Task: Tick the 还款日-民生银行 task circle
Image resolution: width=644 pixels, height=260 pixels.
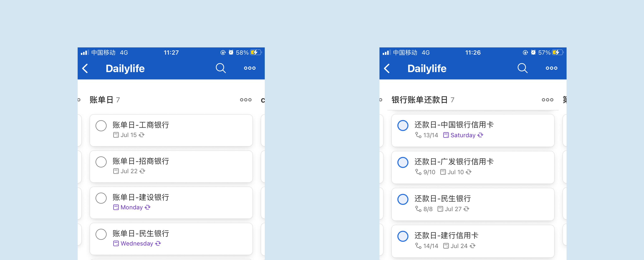Action: click(403, 199)
